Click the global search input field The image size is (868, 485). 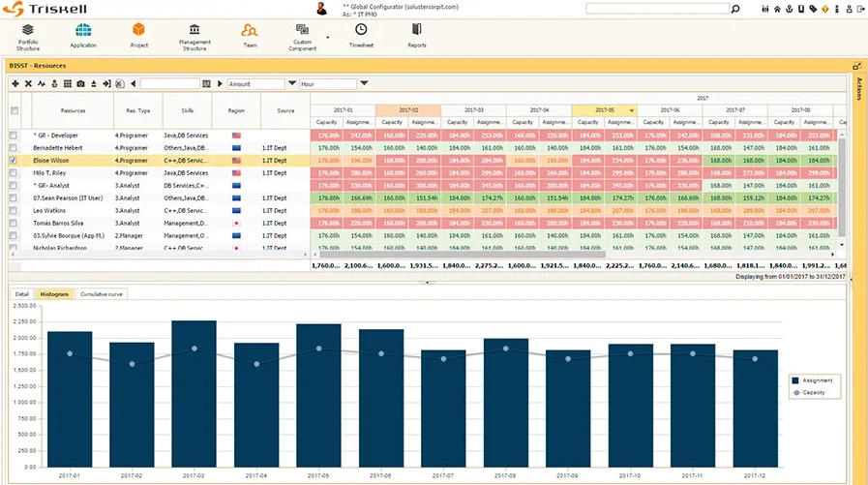tap(658, 9)
